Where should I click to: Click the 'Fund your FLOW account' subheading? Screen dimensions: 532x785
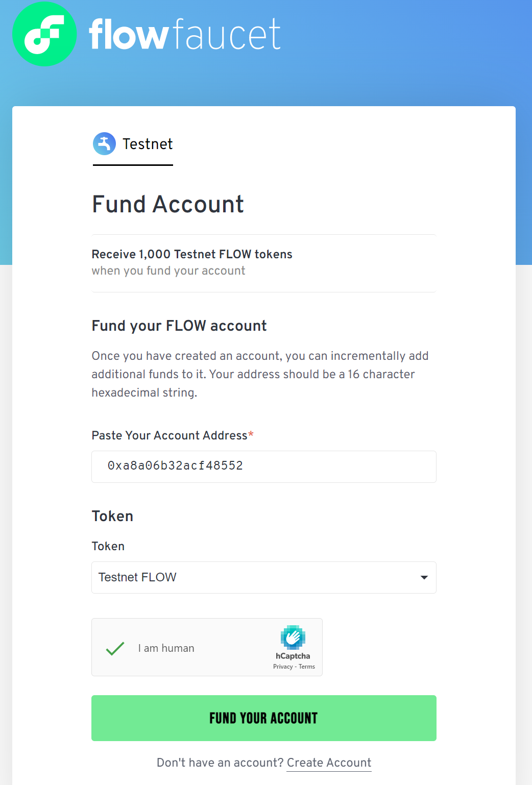[179, 326]
